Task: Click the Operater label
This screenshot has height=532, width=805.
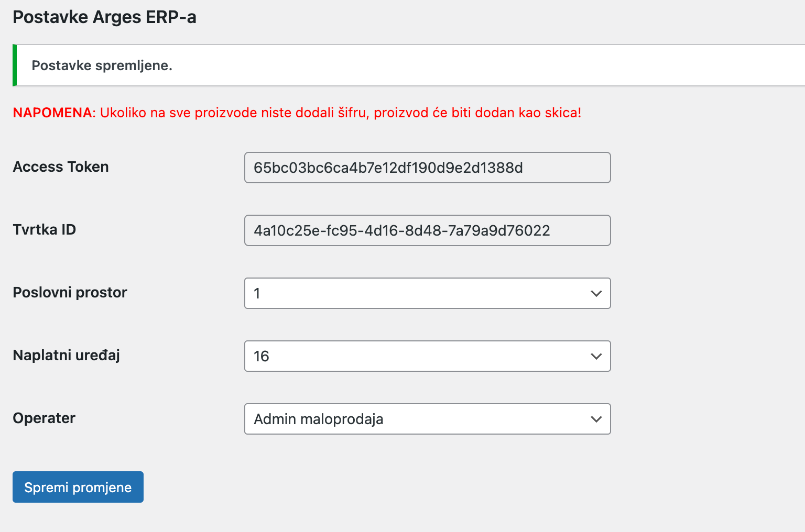Action: coord(44,418)
